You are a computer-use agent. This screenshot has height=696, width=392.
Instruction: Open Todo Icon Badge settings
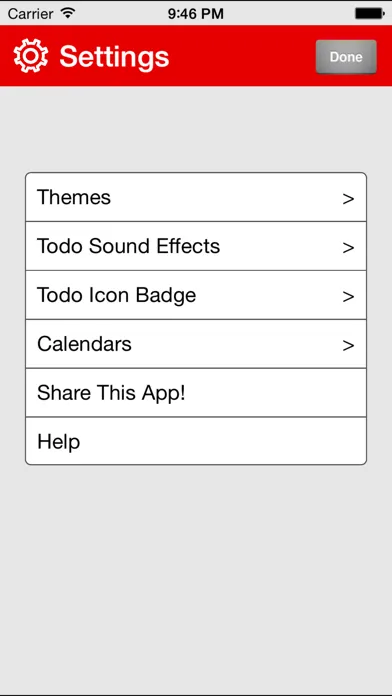pos(196,295)
